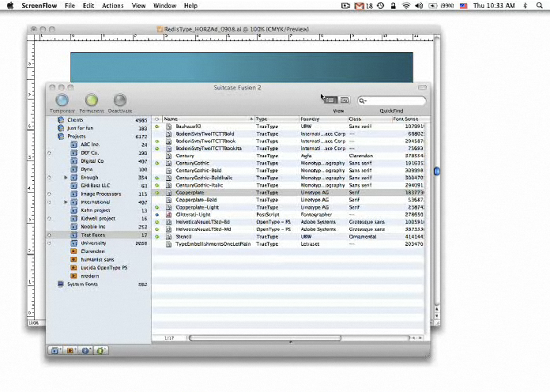Click the Just for fun library icon
The image size is (550, 392).
coord(61,128)
